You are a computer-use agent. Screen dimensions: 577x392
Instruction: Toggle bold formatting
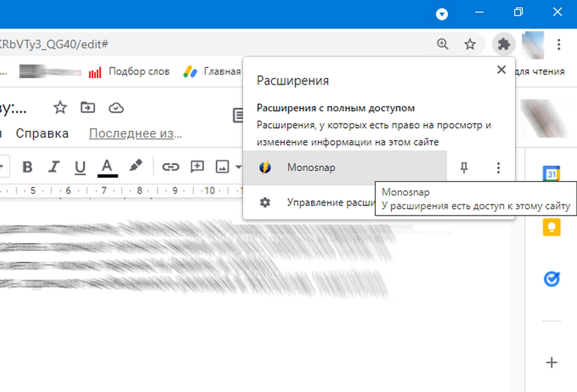(x=27, y=167)
